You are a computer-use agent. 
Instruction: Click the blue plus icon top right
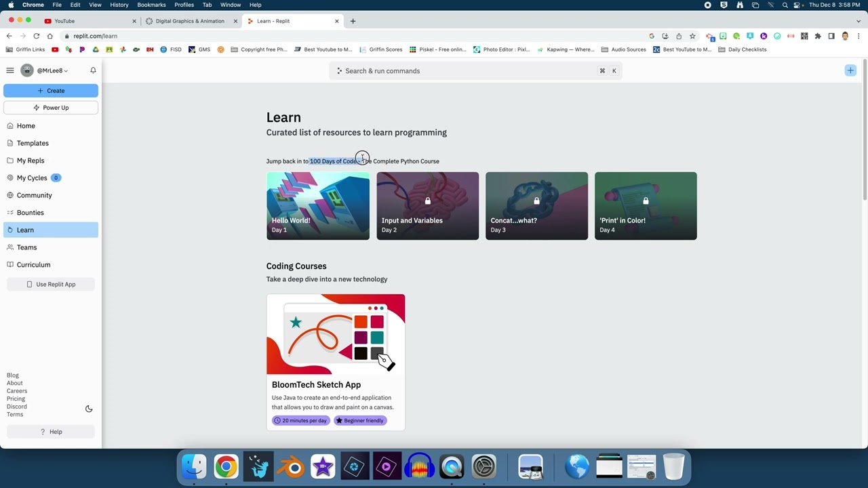point(850,70)
